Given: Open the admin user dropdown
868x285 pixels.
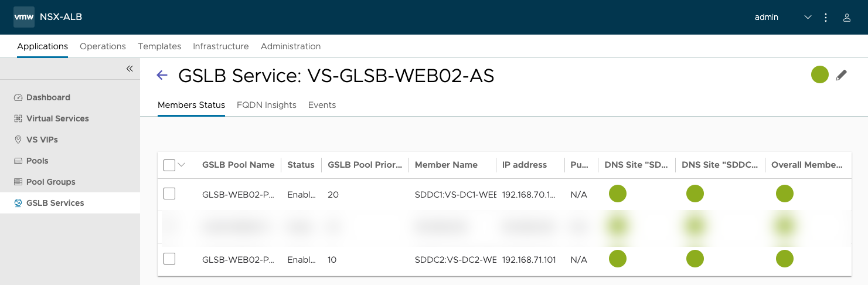Looking at the screenshot, I should tap(783, 17).
